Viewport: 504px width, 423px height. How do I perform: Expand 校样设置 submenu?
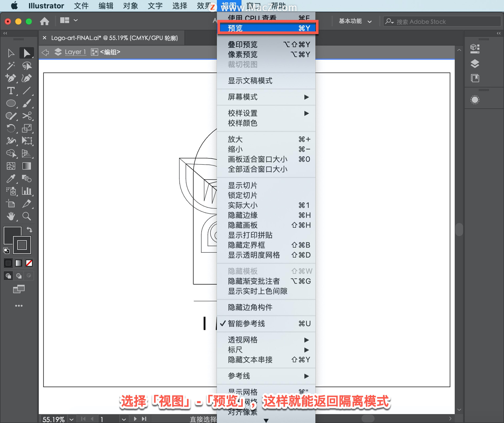point(266,113)
